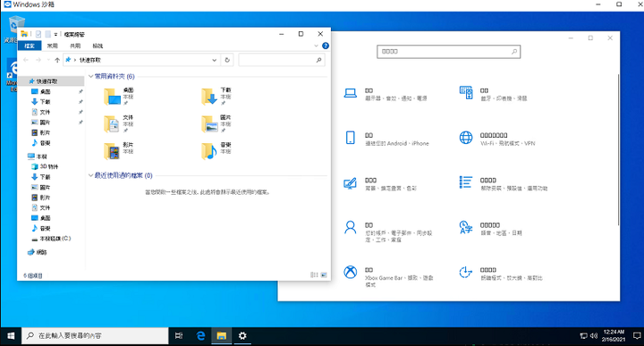Open 影片 folder in frequent folders

point(119,150)
